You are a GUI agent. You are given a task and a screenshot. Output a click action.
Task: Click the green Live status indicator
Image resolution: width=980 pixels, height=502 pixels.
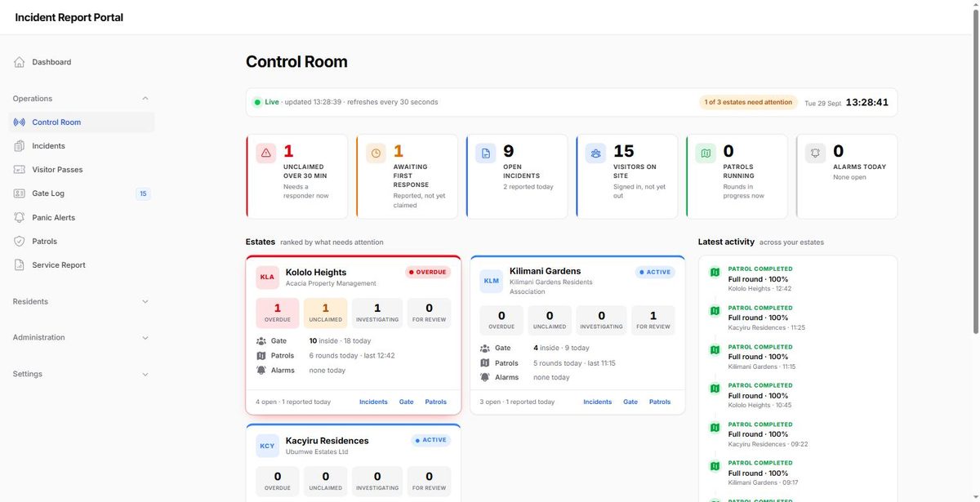pyautogui.click(x=266, y=102)
